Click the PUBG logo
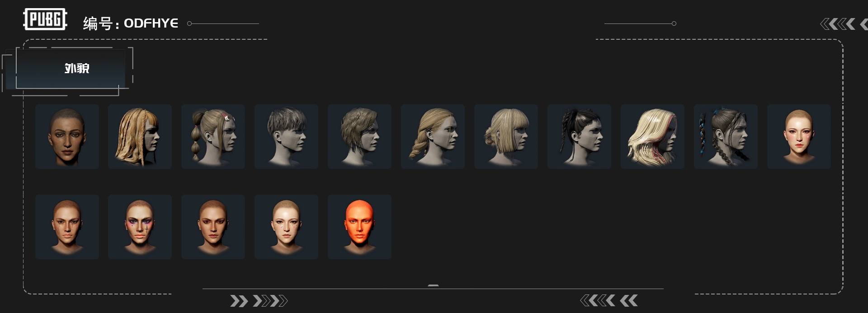The image size is (868, 313). (x=45, y=19)
